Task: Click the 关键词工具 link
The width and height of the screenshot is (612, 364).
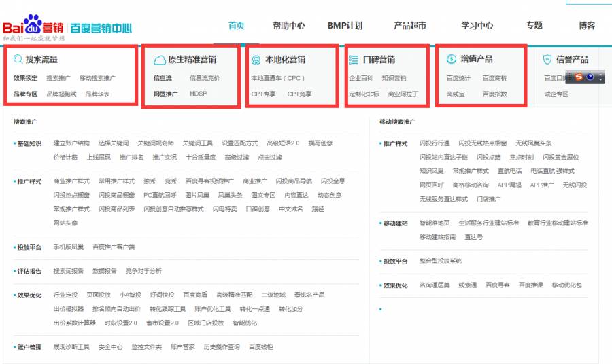Action: point(198,143)
